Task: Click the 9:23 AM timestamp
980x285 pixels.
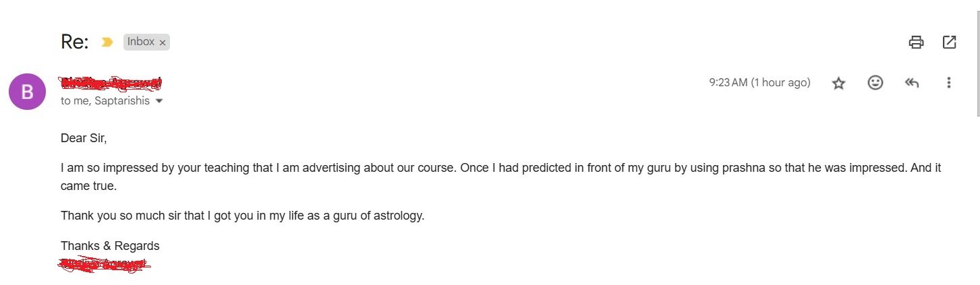Action: [x=759, y=82]
